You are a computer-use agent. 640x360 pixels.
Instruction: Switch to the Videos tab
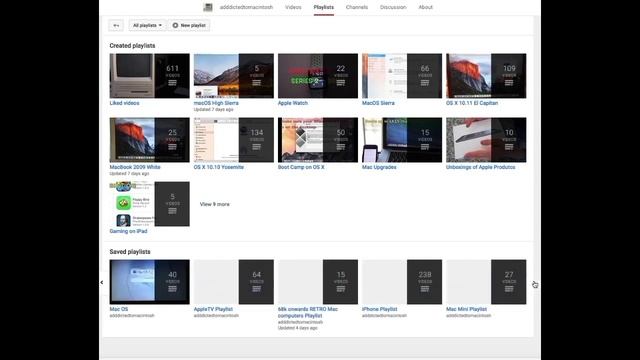point(293,7)
